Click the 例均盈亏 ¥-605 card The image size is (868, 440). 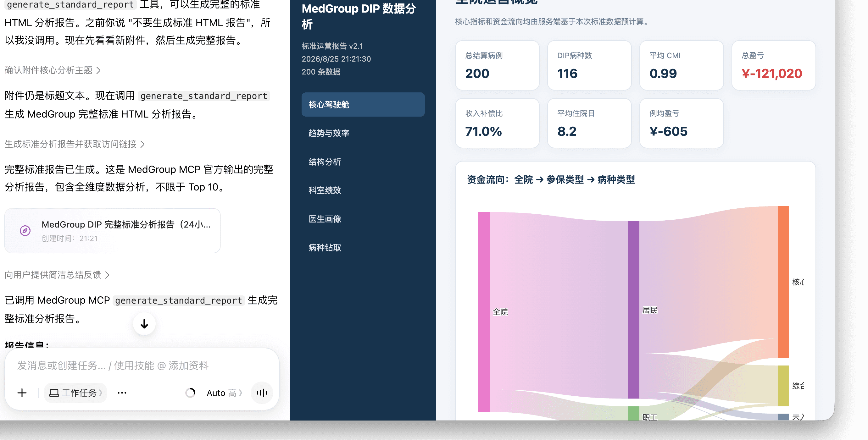coord(681,123)
